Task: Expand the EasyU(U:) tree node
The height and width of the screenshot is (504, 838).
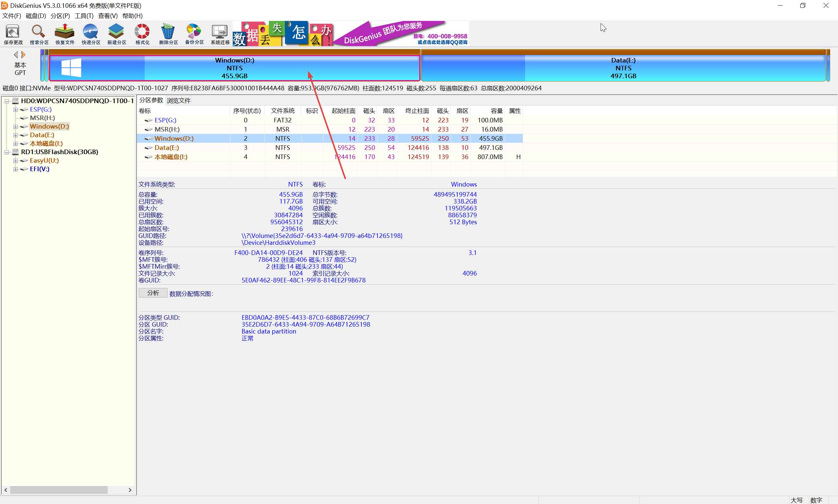Action: [x=15, y=161]
